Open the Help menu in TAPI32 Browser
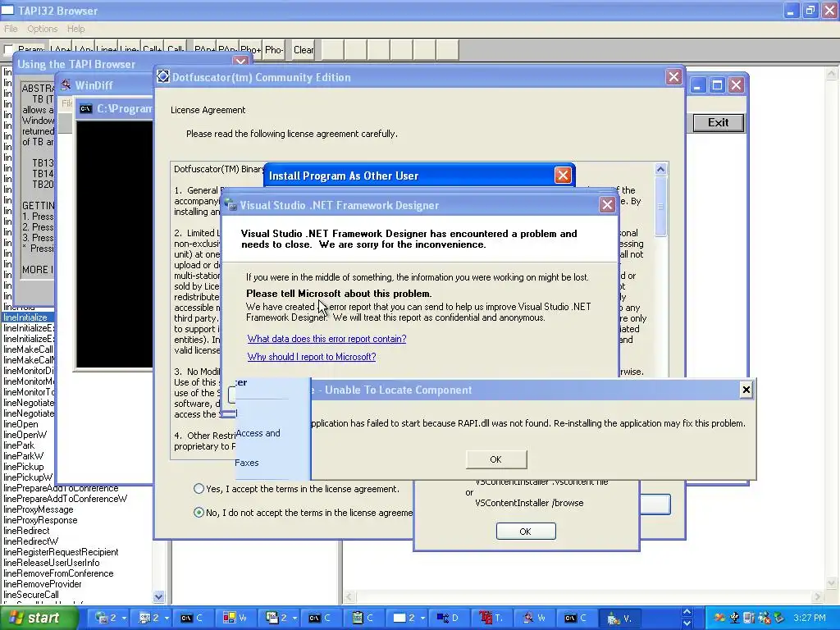The width and height of the screenshot is (840, 630). coord(75,29)
